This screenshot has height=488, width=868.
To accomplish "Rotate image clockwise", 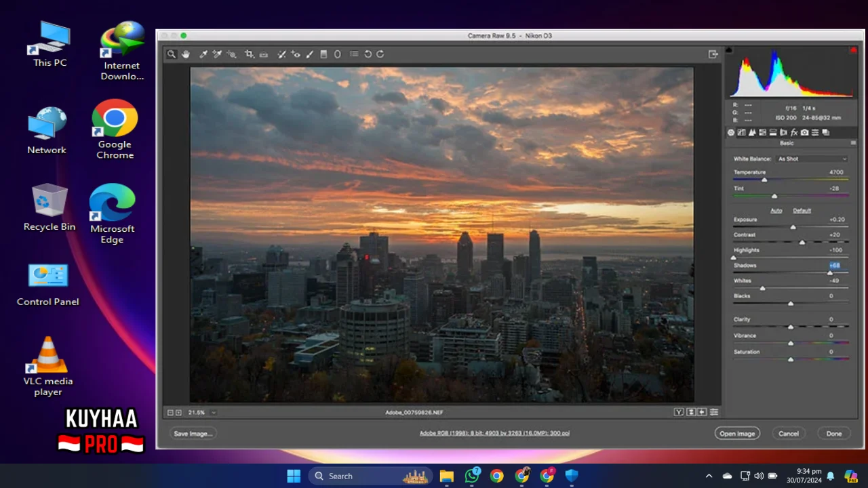I will (x=380, y=54).
